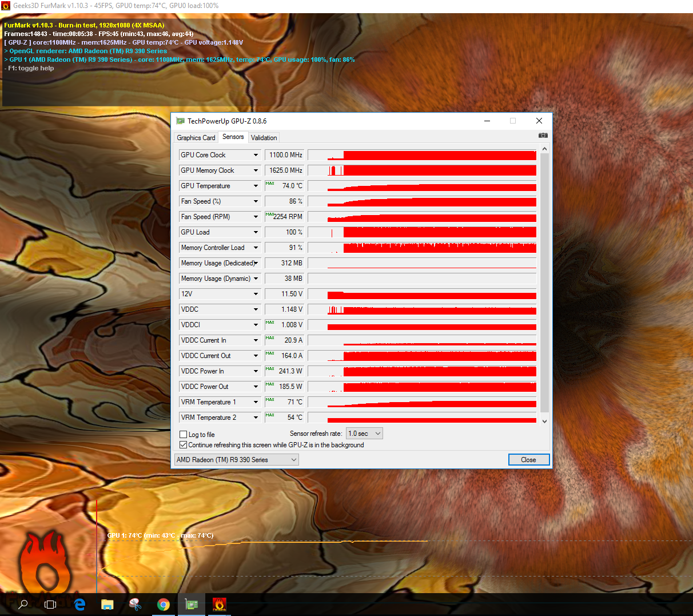Open GPU Load sensor dropdown
Viewport: 693px width, 616px height.
point(256,232)
